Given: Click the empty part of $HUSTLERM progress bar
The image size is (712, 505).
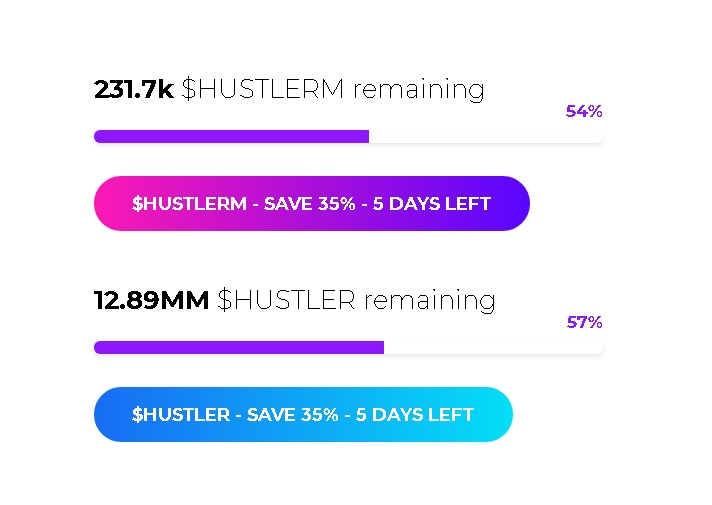Looking at the screenshot, I should click(x=486, y=136).
